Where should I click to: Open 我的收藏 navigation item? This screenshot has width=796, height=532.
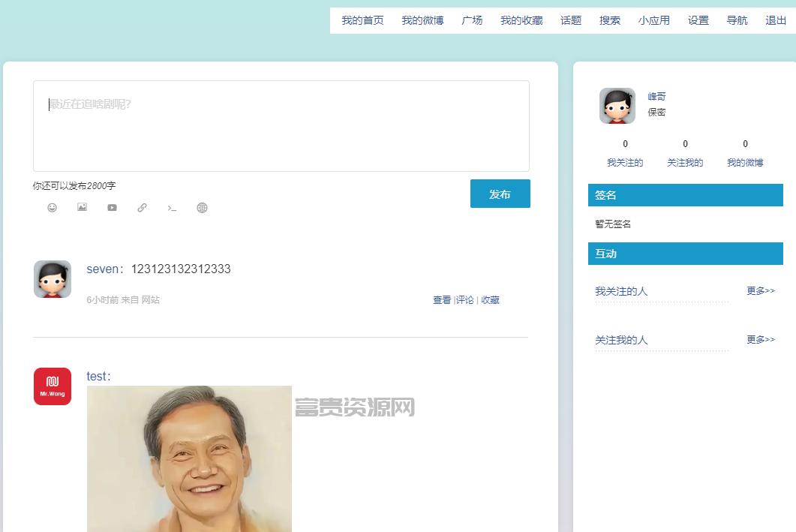click(x=521, y=20)
